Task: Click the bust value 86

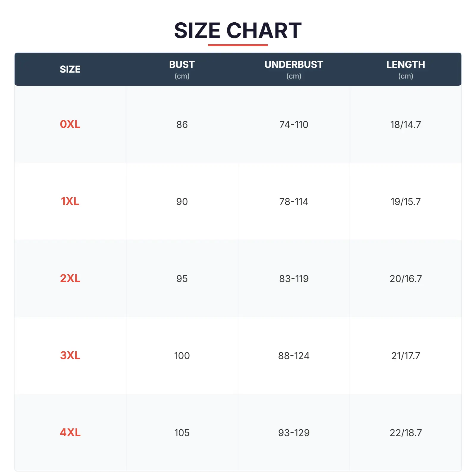Action: click(x=182, y=125)
